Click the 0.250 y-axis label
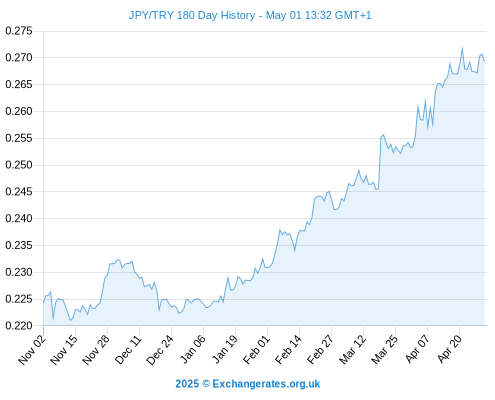Viewport: 495px width, 400px height. point(19,165)
